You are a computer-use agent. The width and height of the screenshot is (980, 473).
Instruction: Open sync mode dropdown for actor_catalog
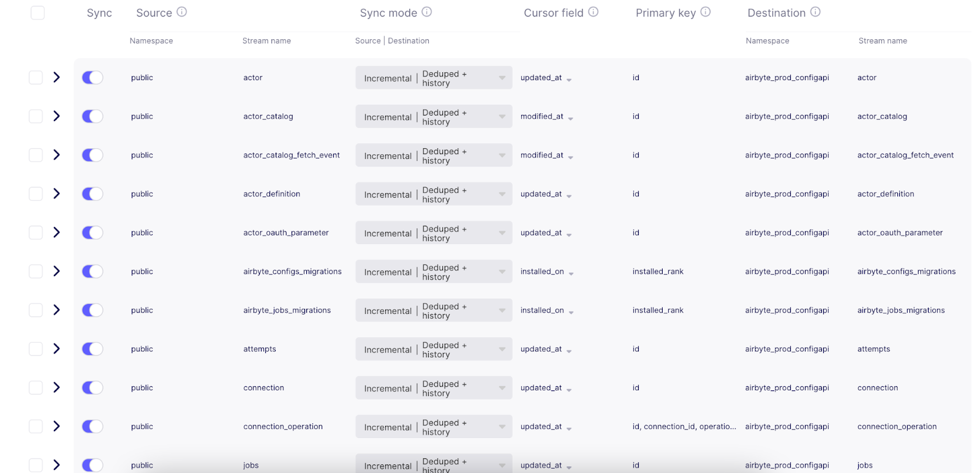[434, 116]
